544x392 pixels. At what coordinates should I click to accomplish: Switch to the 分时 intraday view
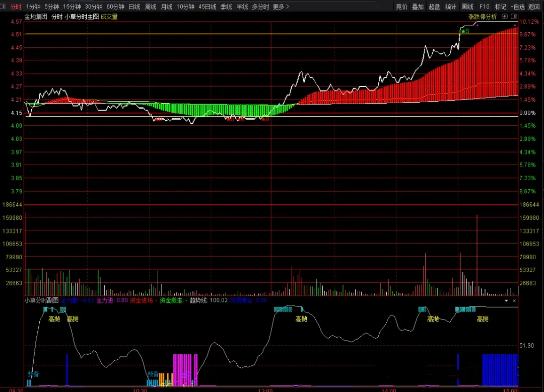pyautogui.click(x=16, y=7)
